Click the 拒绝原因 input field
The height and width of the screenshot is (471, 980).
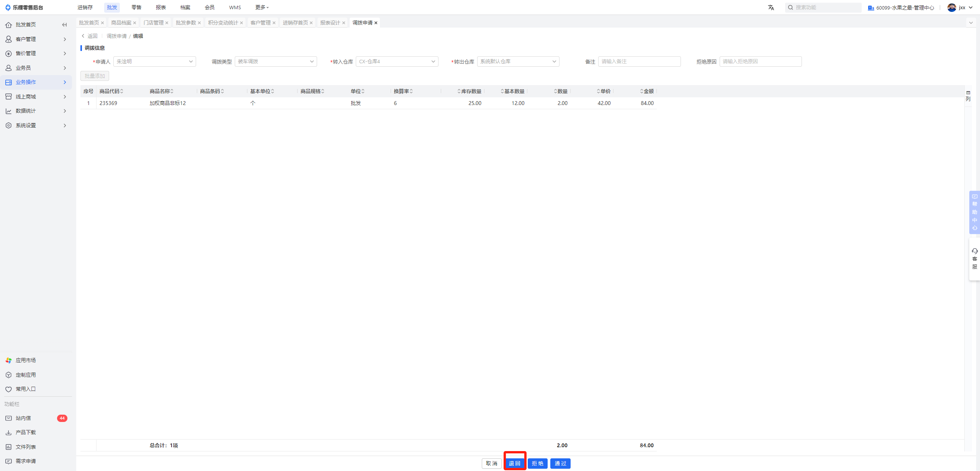(760, 61)
